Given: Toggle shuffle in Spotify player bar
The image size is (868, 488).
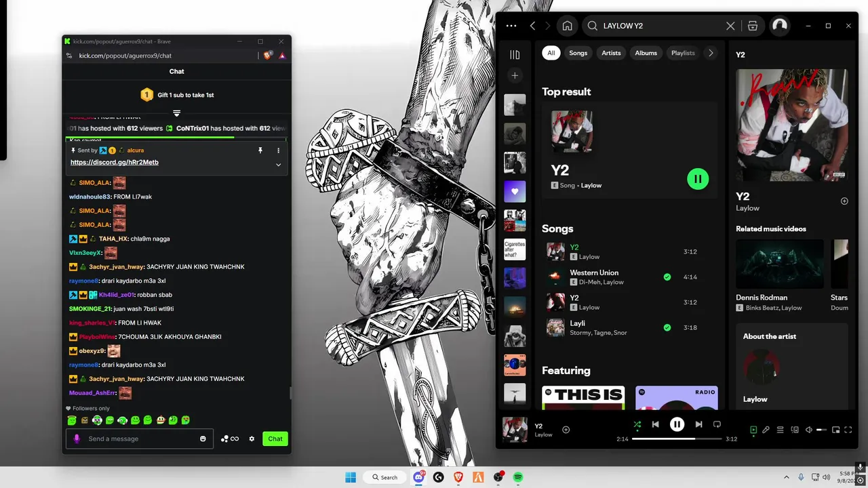Looking at the screenshot, I should click(x=637, y=424).
